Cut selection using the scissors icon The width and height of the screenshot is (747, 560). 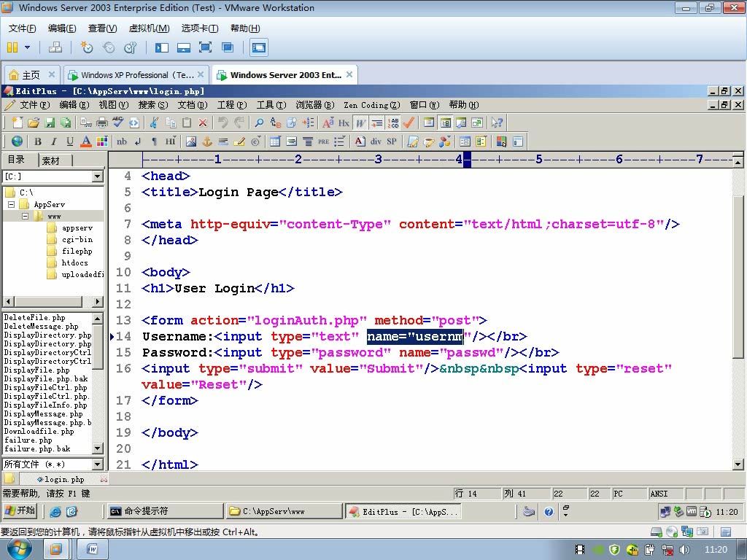[154, 122]
